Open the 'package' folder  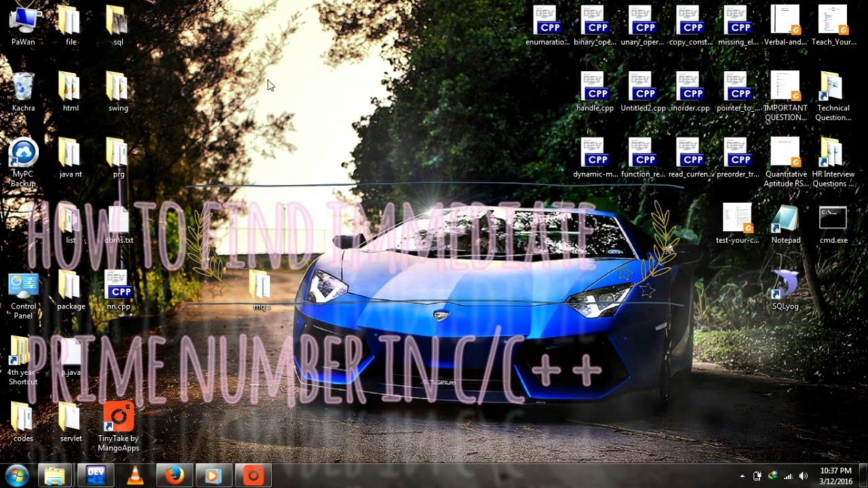[x=71, y=290]
